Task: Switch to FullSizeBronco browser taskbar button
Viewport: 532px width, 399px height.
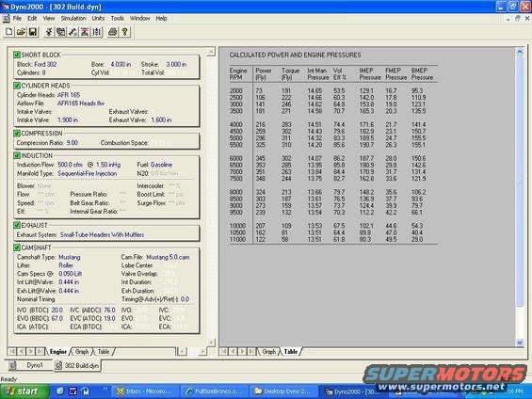Action: 214,391
